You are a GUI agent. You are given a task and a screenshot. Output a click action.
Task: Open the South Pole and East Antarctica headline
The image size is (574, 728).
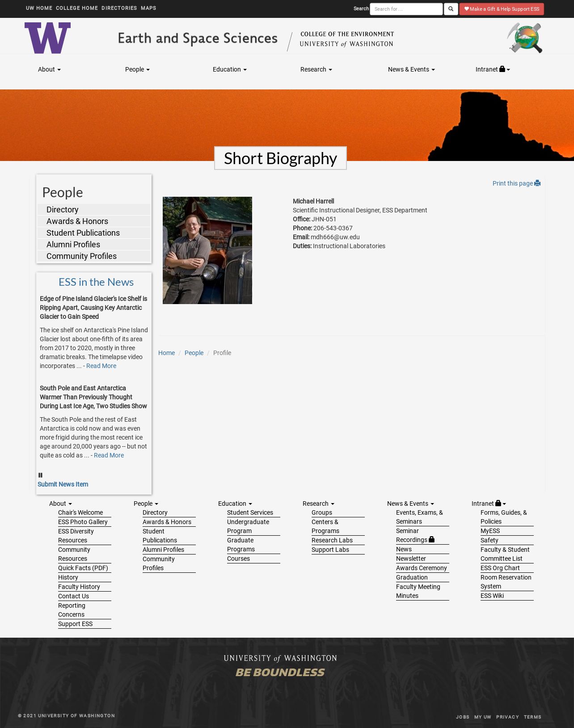pos(93,397)
